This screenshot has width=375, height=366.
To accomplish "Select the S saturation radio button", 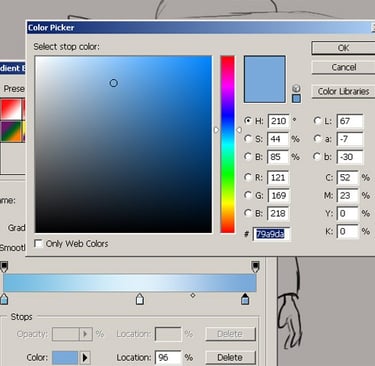I will 248,138.
